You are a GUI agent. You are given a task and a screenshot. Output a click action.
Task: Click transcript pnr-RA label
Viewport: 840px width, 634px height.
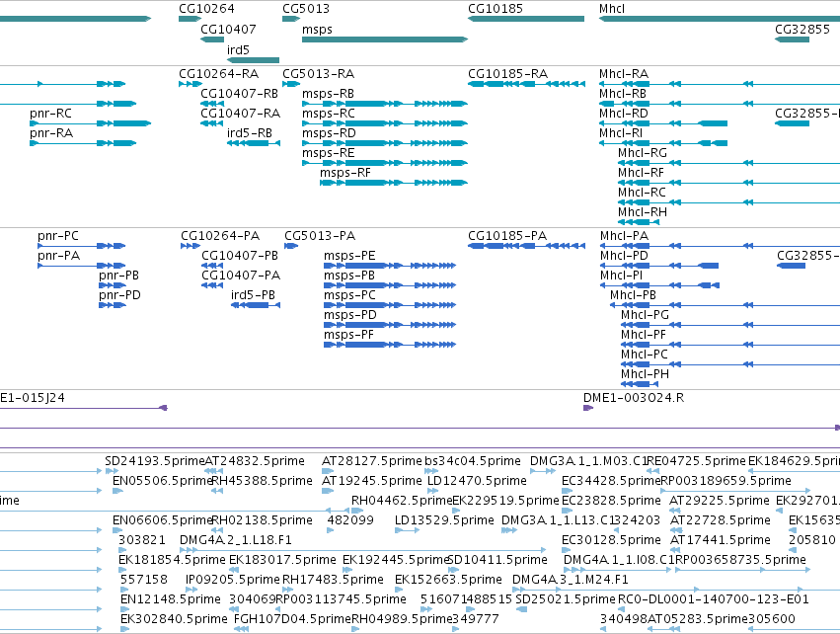(x=51, y=133)
